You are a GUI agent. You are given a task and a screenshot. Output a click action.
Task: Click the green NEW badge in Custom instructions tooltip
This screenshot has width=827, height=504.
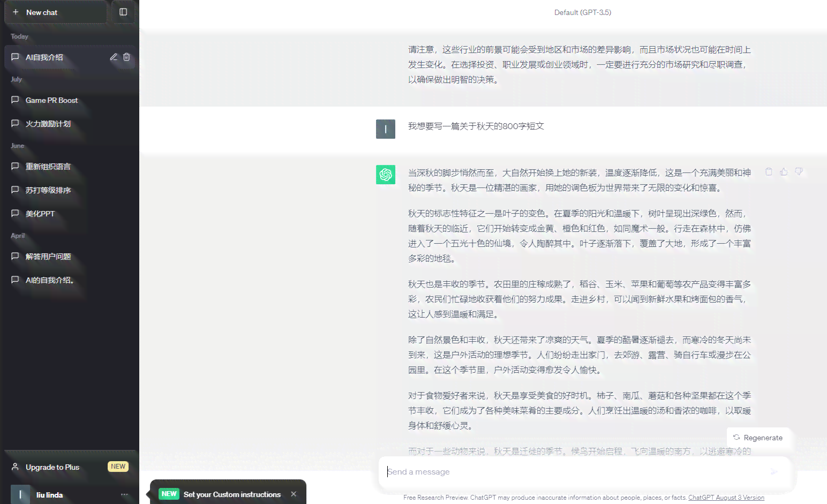pyautogui.click(x=169, y=494)
